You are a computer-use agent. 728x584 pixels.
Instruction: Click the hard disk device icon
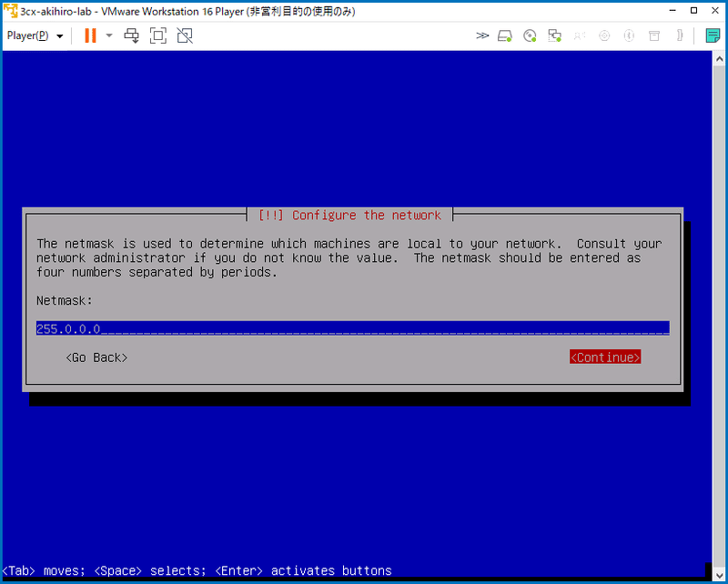click(505, 35)
